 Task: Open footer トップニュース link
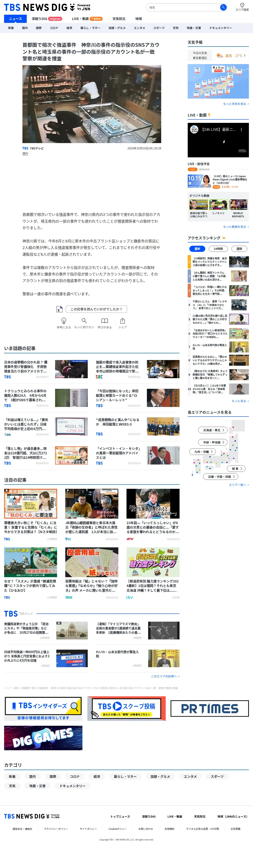(120, 816)
